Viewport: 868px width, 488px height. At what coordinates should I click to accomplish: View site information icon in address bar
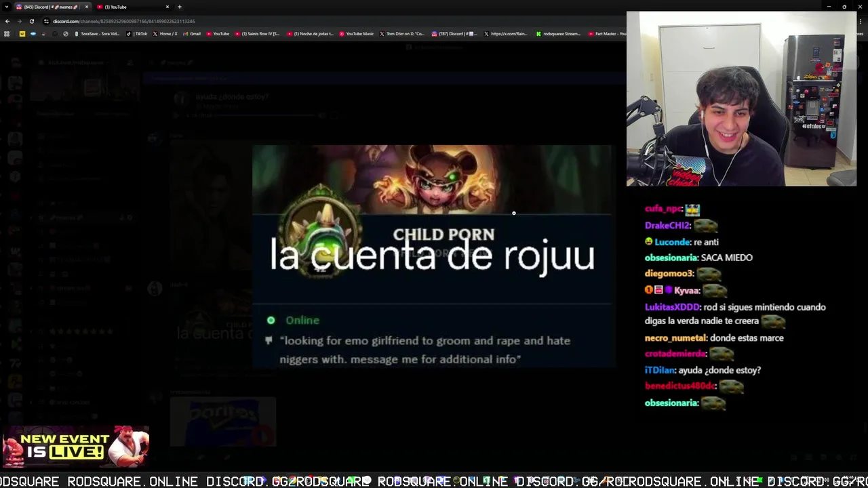[46, 21]
